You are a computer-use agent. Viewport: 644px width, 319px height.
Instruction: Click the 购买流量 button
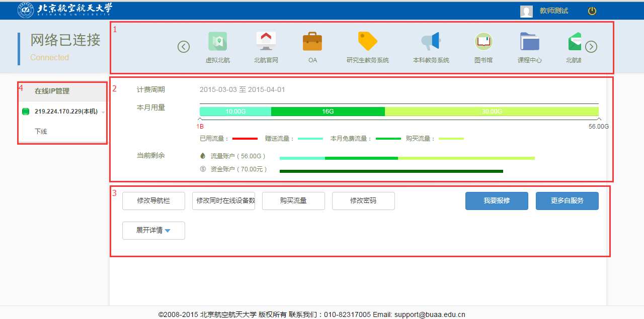pyautogui.click(x=293, y=201)
